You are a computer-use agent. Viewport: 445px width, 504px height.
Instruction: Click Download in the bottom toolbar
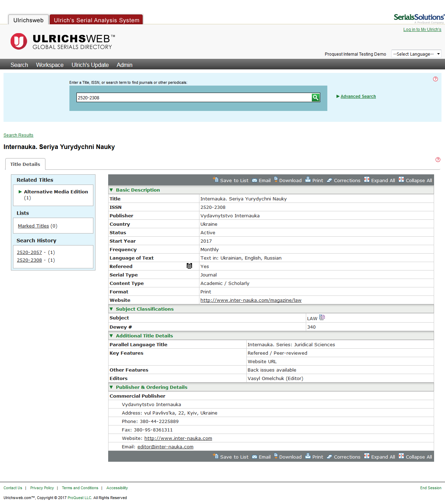coord(288,456)
